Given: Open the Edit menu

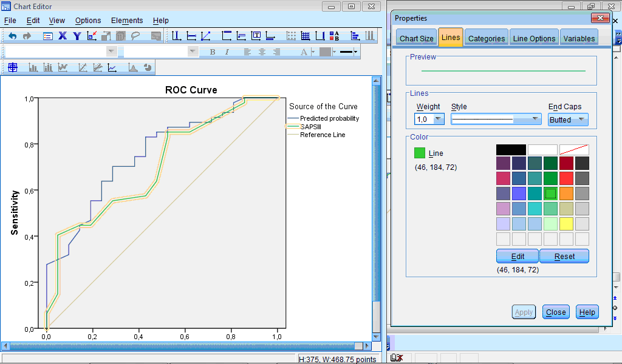Looking at the screenshot, I should tap(33, 21).
